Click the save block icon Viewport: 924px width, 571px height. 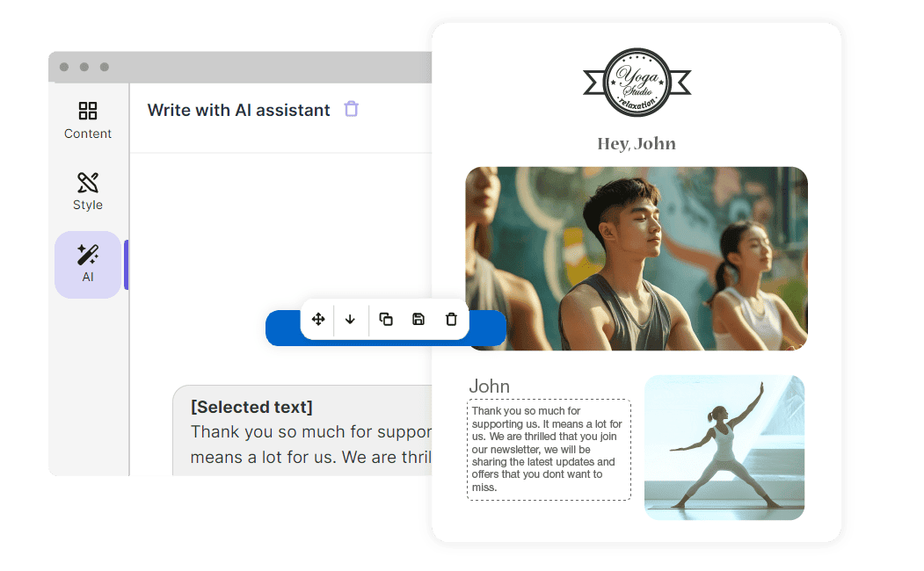[x=418, y=319]
